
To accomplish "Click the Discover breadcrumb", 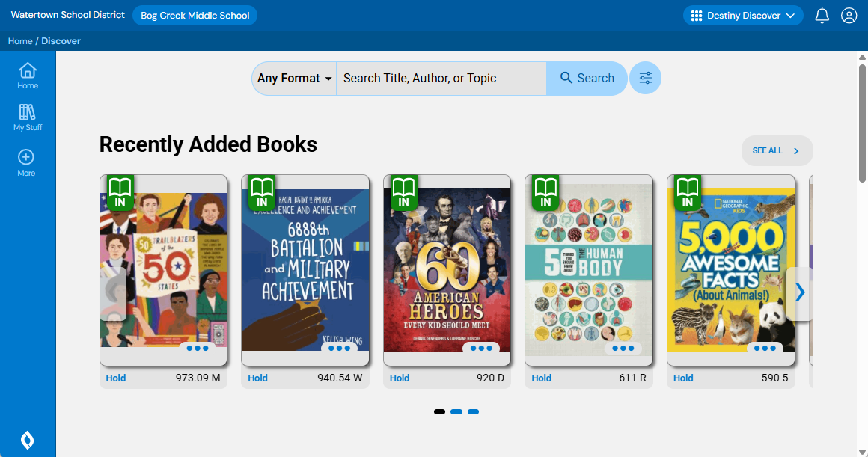I will 61,41.
